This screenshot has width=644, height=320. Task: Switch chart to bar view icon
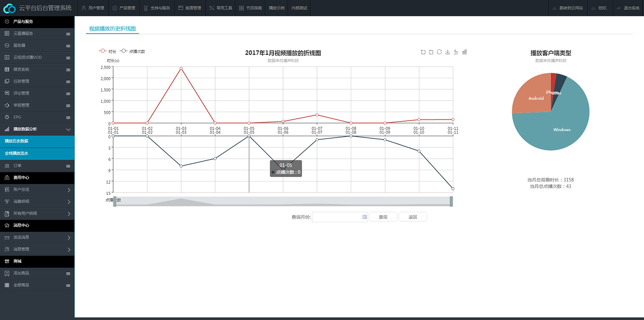(464, 52)
